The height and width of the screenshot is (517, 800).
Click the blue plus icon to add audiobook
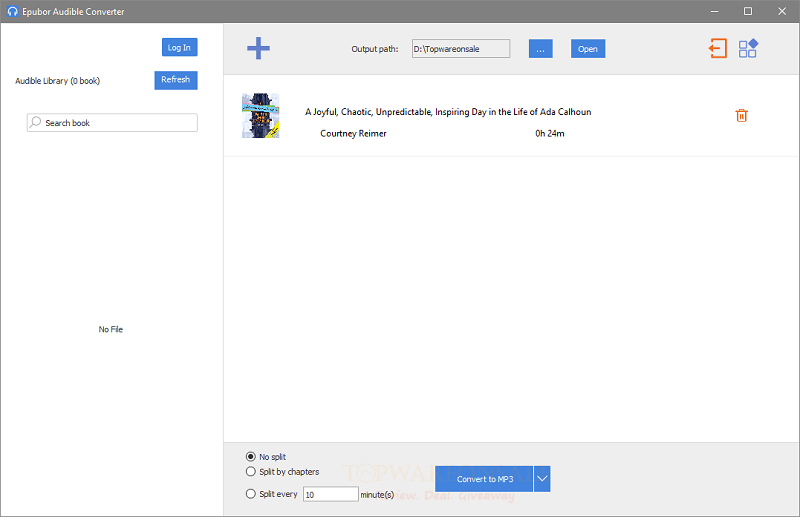258,48
